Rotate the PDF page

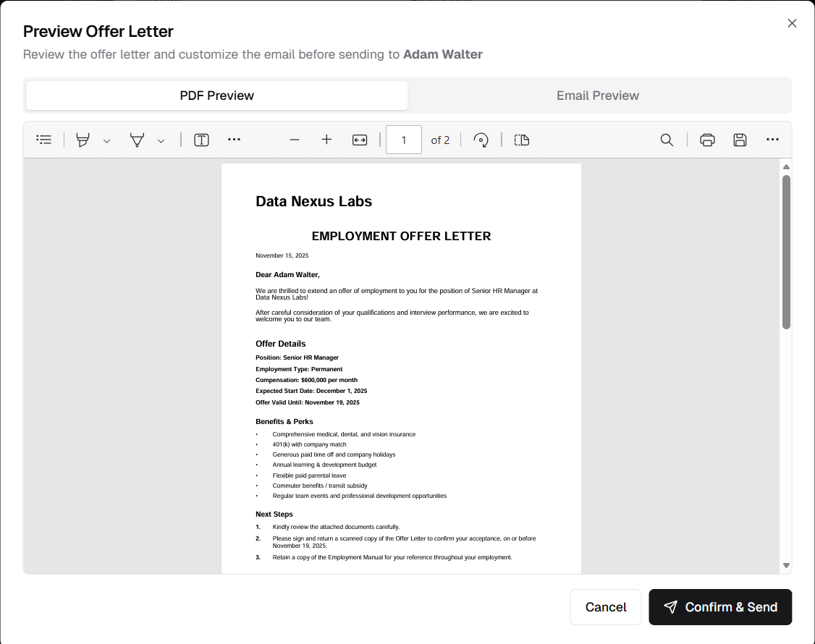point(481,140)
